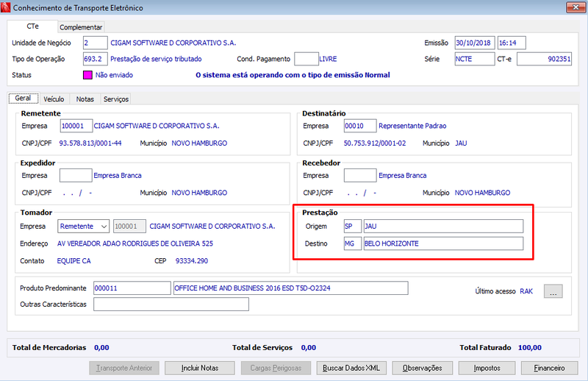Click the Expedidor name Empresa Branca

click(118, 175)
